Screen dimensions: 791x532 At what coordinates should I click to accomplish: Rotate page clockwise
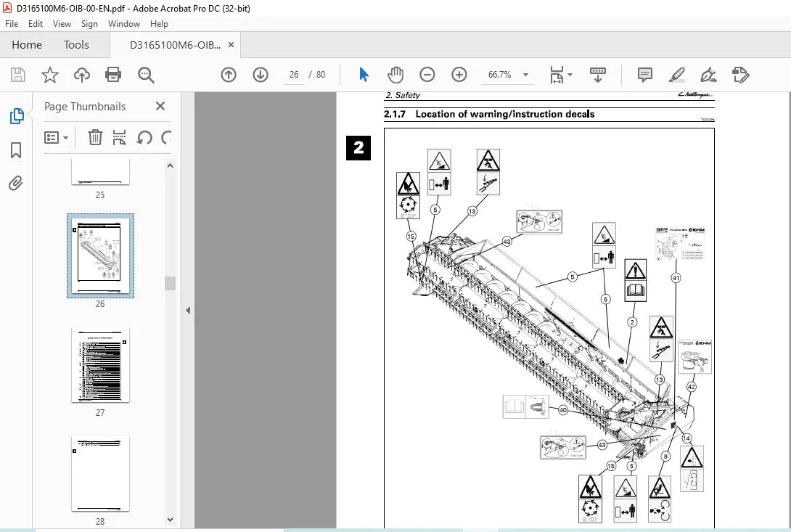166,137
